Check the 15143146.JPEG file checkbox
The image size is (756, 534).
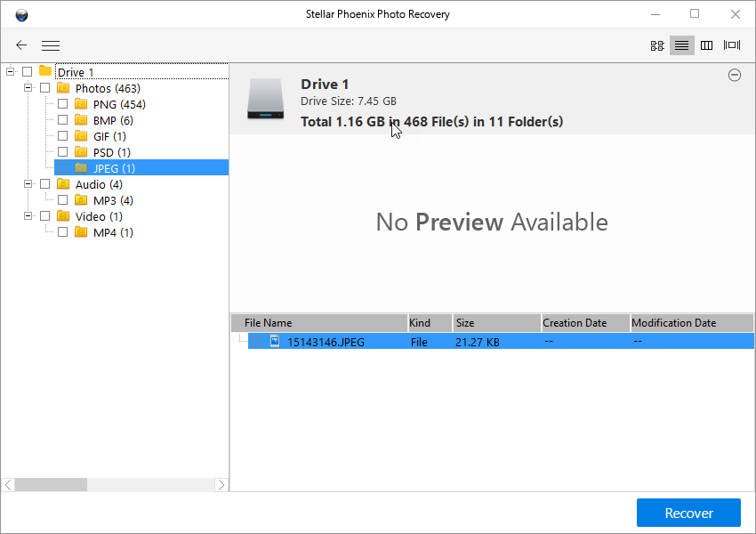click(x=256, y=342)
